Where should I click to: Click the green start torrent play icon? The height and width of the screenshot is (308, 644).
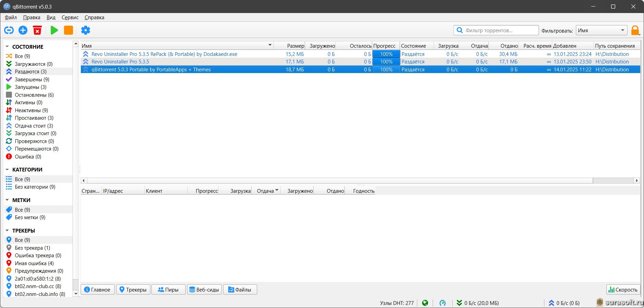point(54,30)
